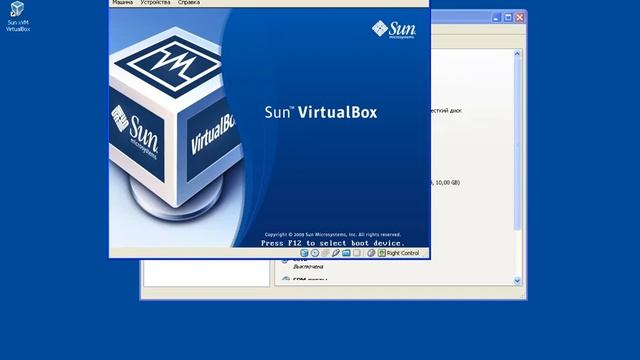Click the shared folders status icon
Screen dimensions: 640x360
tap(346, 253)
